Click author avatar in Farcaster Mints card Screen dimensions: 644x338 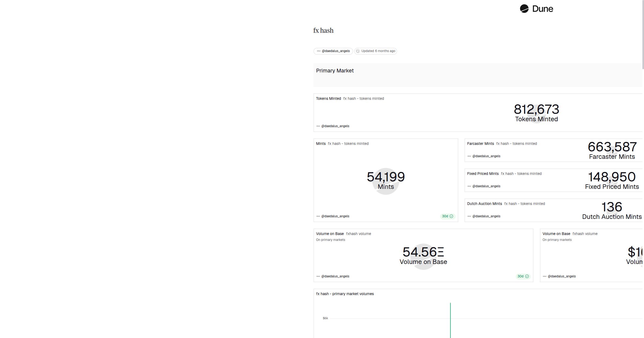(x=469, y=156)
